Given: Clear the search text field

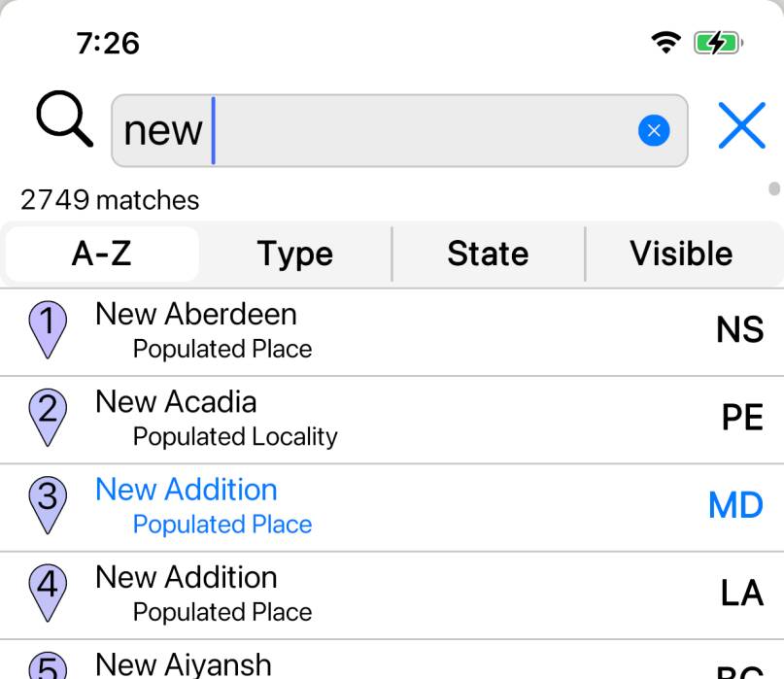Looking at the screenshot, I should [654, 130].
